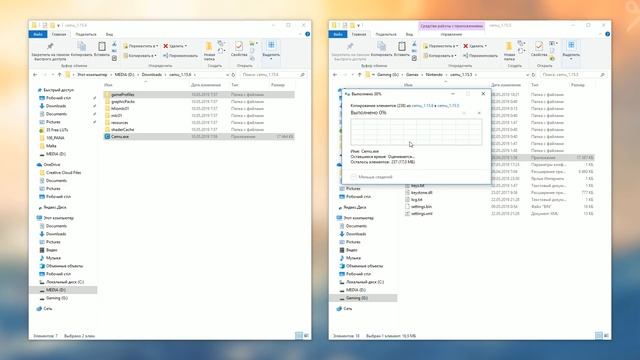
Task: Pin to Quick access in left window ribbon
Action: pos(51,51)
